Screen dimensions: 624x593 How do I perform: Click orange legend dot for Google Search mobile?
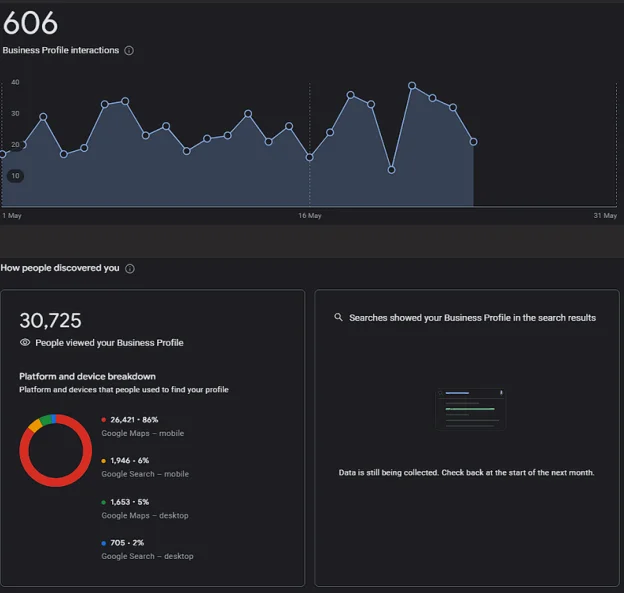104,461
